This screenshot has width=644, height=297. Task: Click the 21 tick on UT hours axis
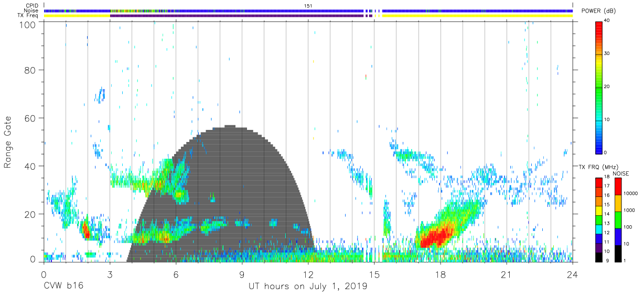(x=506, y=274)
